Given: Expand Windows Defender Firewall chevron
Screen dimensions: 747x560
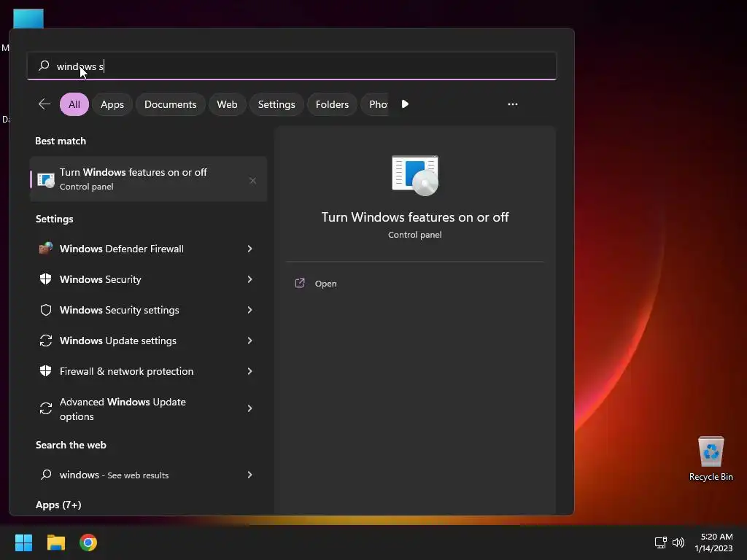Looking at the screenshot, I should coord(249,249).
